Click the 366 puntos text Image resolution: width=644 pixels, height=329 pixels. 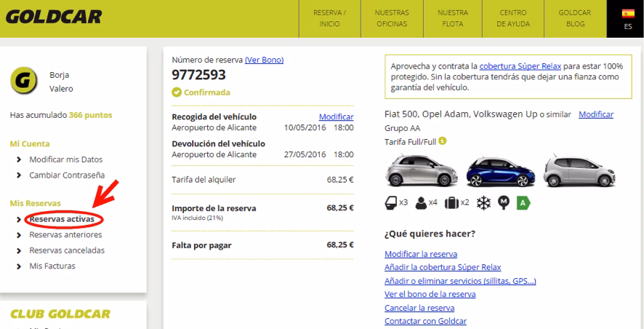point(90,115)
